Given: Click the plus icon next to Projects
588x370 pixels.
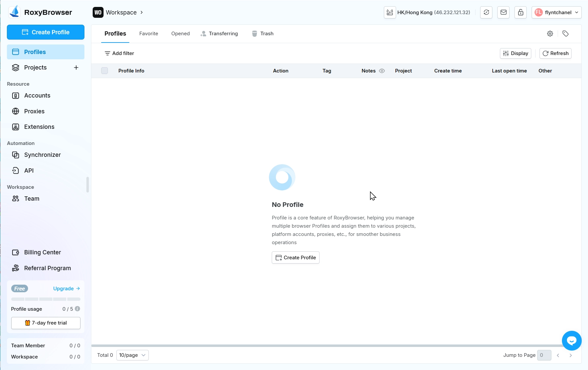Looking at the screenshot, I should [76, 68].
